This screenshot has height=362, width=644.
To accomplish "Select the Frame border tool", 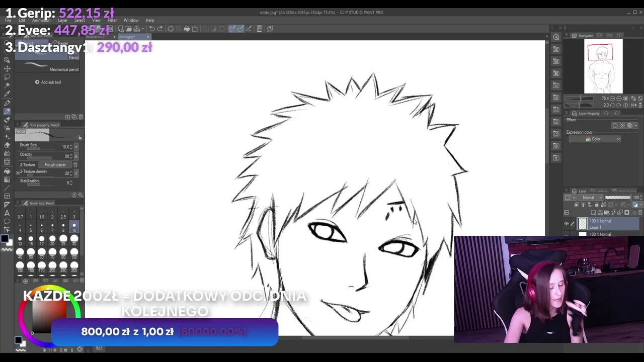I will [7, 196].
